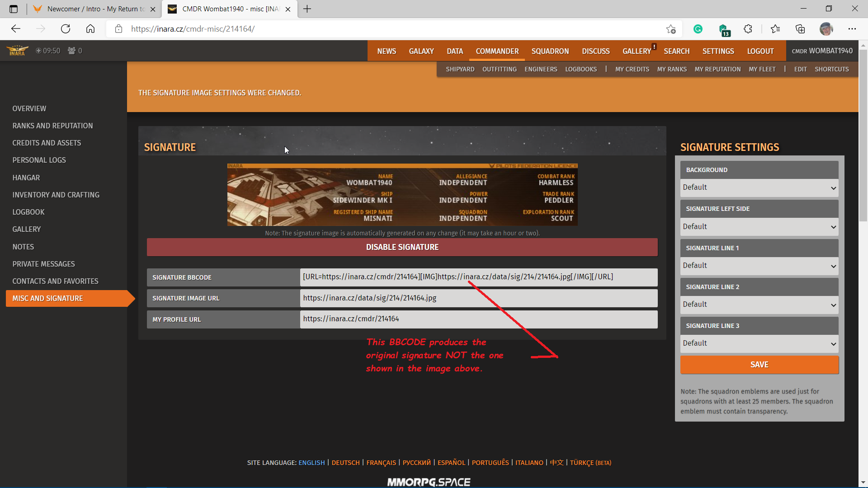This screenshot has width=868, height=488.
Task: Click the INARA logo icon
Action: [x=17, y=51]
